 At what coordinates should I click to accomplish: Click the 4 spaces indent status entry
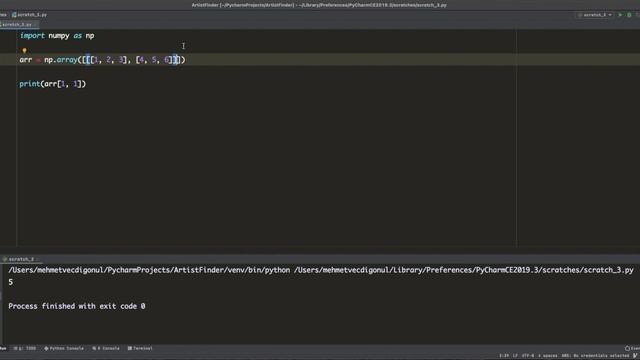(547, 356)
